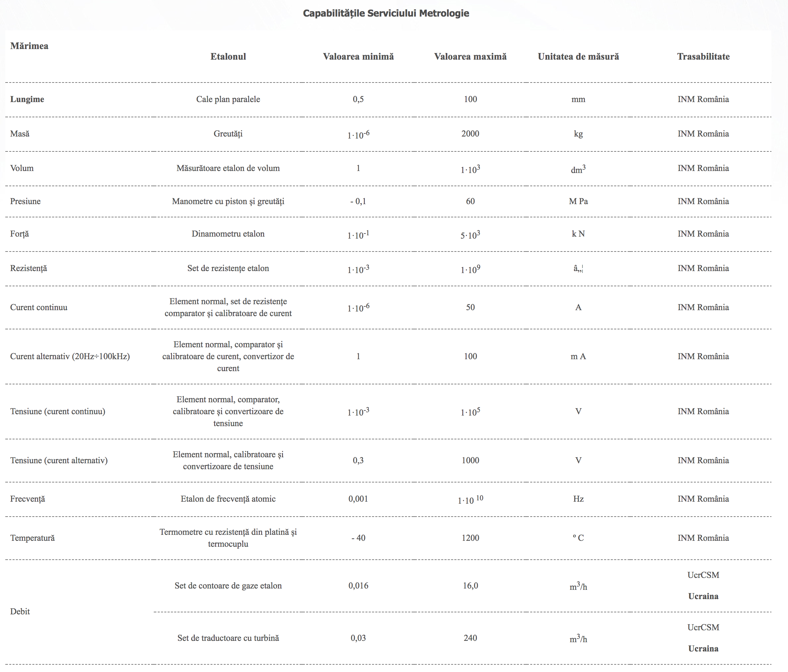788x672 pixels.
Task: Click the 'Valoarea maximă' header
Action: pyautogui.click(x=470, y=57)
